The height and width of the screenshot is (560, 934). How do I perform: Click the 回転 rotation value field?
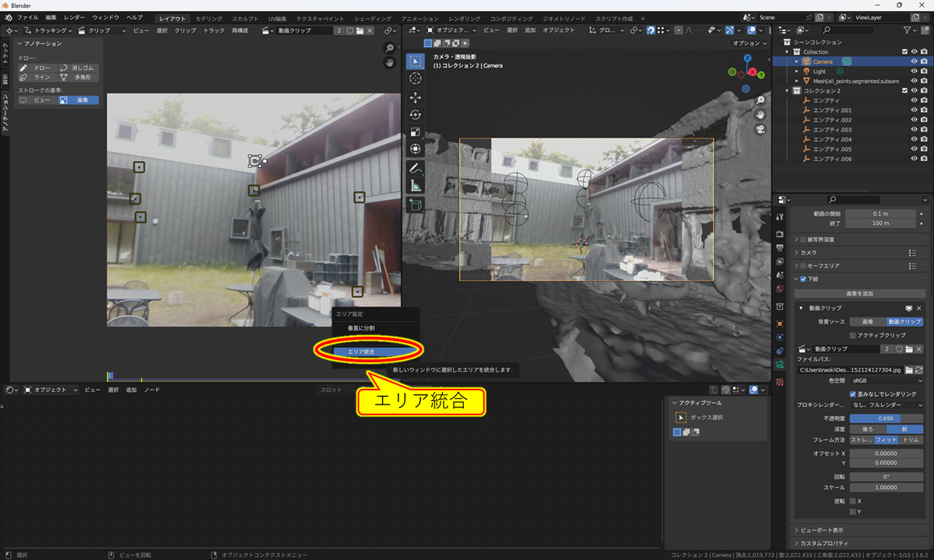coord(887,477)
